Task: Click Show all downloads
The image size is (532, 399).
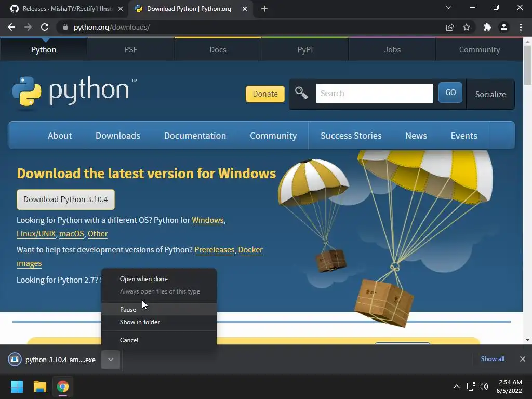Action: (493, 359)
